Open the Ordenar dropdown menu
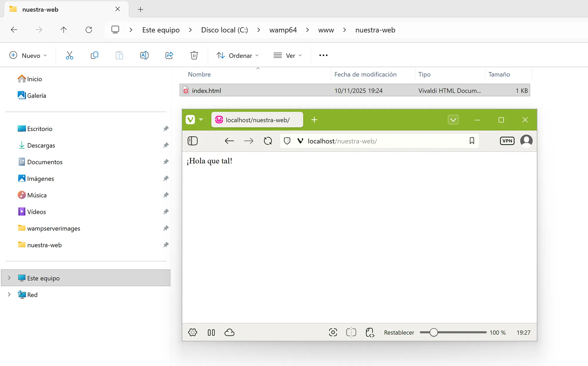 [x=238, y=56]
